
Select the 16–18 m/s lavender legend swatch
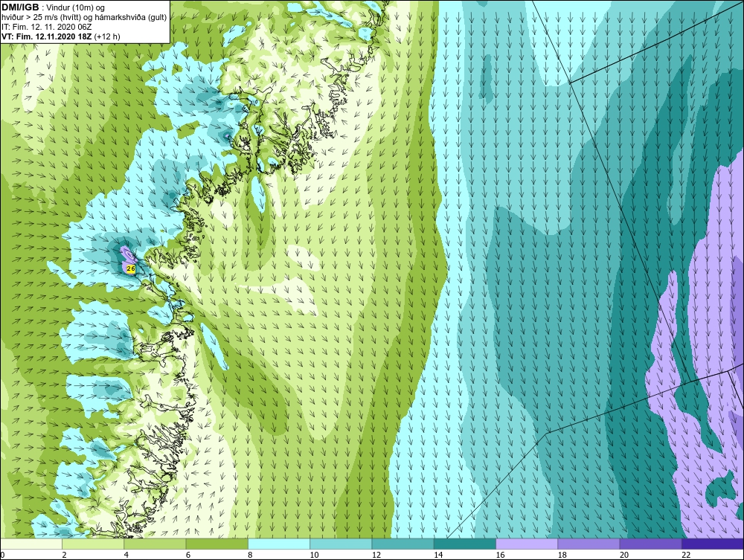(527, 544)
